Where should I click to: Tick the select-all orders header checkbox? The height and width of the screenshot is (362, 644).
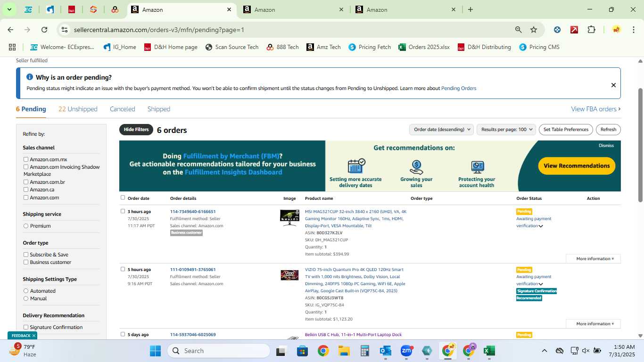point(123,197)
